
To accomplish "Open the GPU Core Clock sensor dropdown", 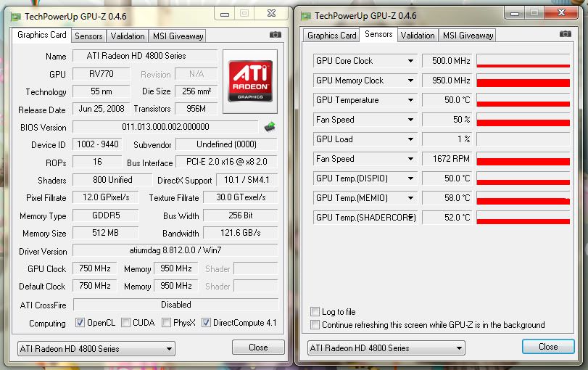I will [x=410, y=61].
